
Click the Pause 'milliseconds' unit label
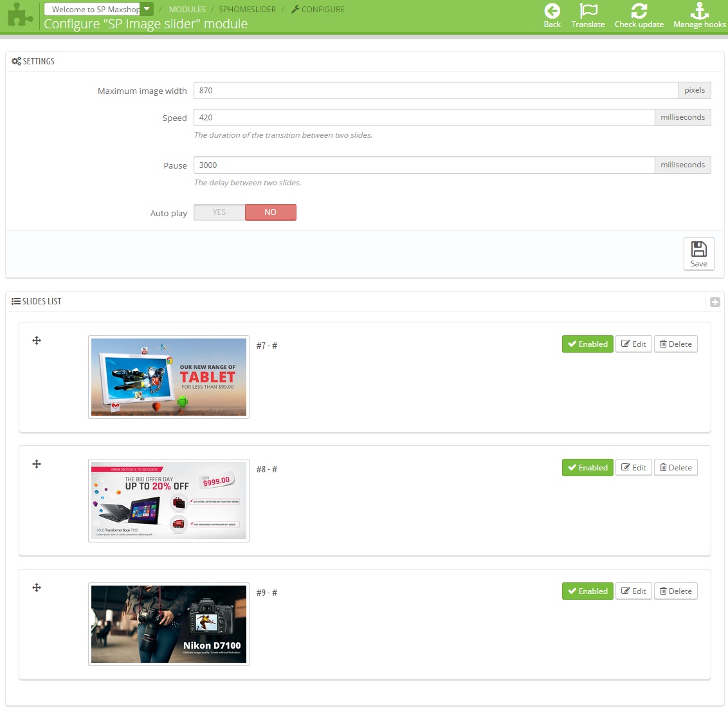(x=682, y=165)
